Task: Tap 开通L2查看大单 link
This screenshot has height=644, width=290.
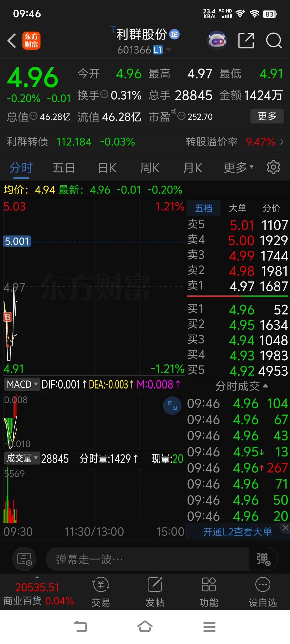Action: [x=237, y=532]
